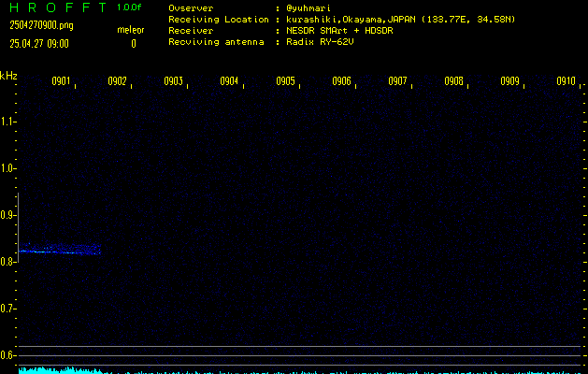Click the 0.9 kHz axis label
This screenshot has height=374, width=588.
(x=7, y=215)
